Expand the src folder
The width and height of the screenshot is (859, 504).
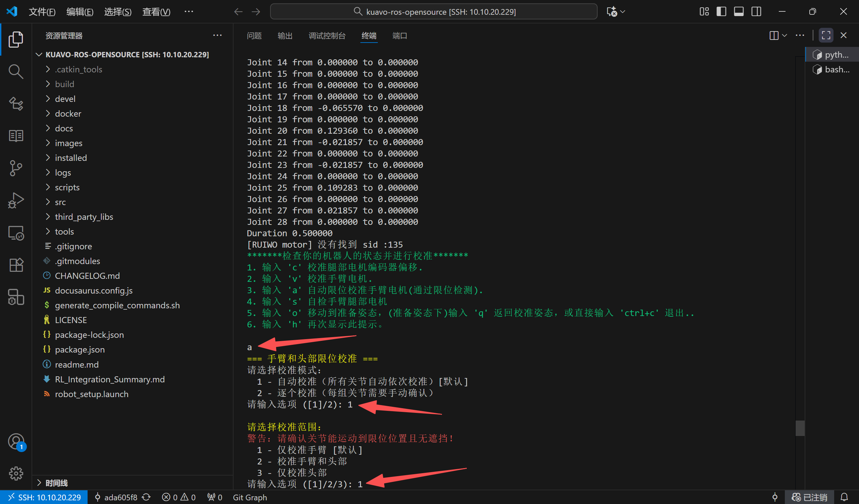tap(60, 202)
